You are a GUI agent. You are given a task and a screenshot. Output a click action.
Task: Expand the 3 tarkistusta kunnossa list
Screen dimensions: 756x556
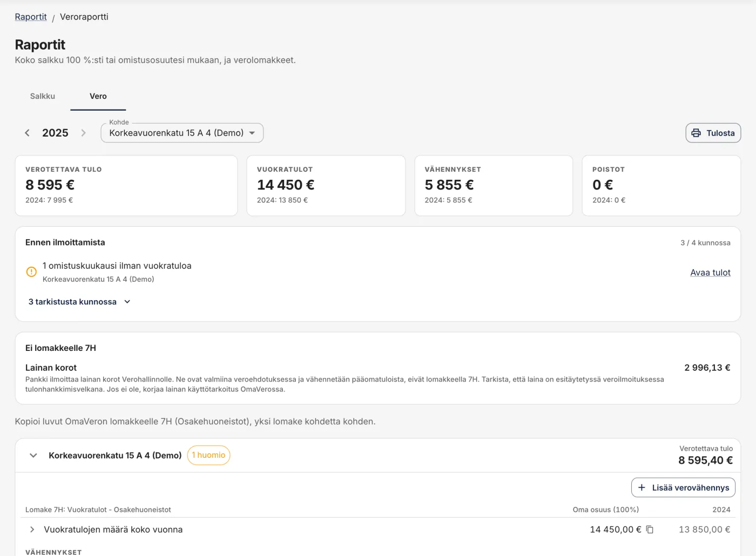click(x=79, y=302)
